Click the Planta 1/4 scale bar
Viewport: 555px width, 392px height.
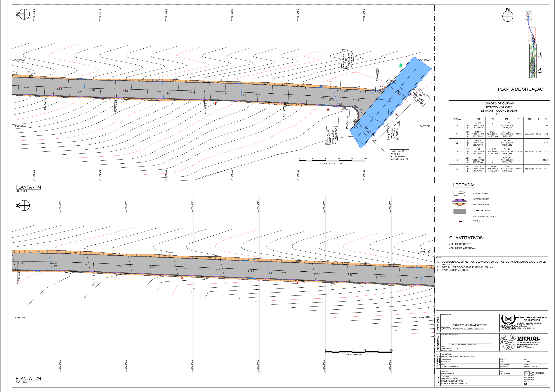pyautogui.click(x=332, y=160)
